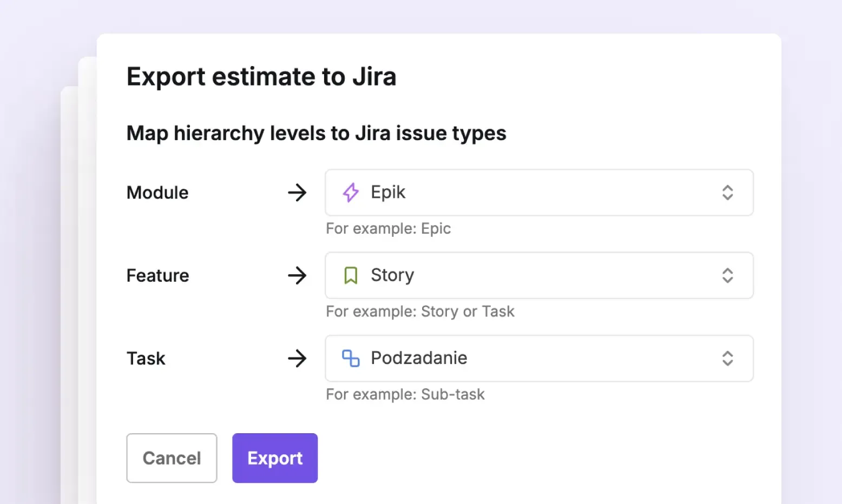Open the Feature issue type selector

[x=539, y=275]
